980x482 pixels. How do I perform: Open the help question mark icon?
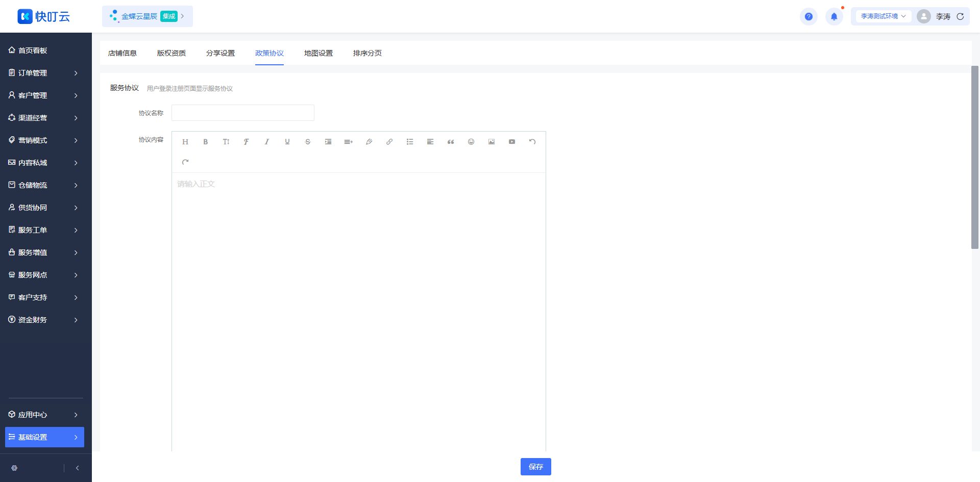tap(808, 16)
